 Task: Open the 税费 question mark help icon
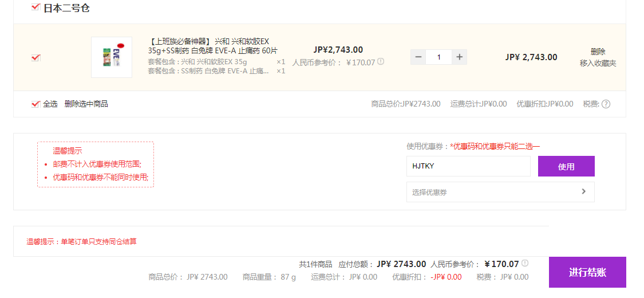click(x=606, y=104)
